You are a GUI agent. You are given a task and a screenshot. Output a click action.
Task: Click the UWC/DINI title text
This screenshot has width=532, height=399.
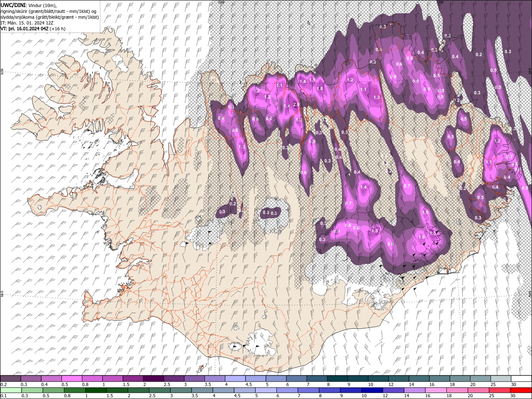point(13,5)
